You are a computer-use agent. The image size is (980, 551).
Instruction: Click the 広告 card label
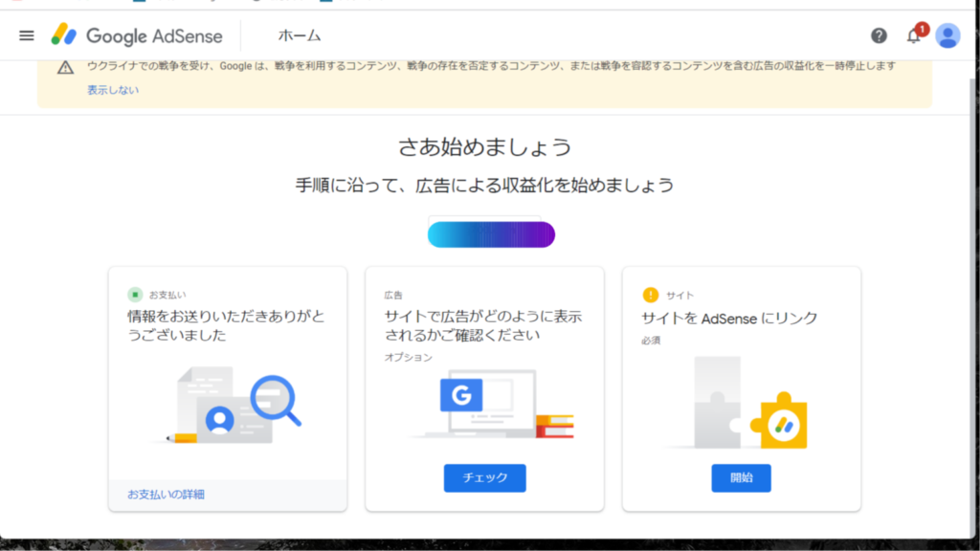click(393, 295)
